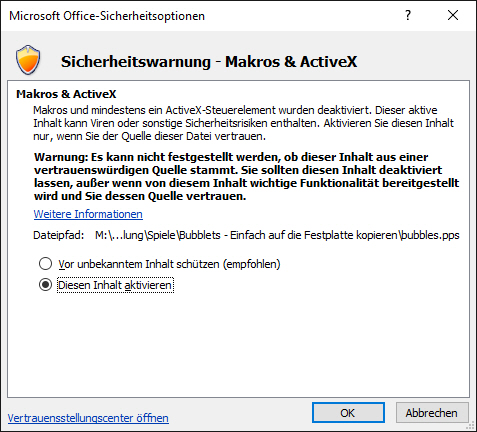
Task: Select the 'Vor unbekanntem Inhalt schützen' radio button
Action: [x=45, y=264]
